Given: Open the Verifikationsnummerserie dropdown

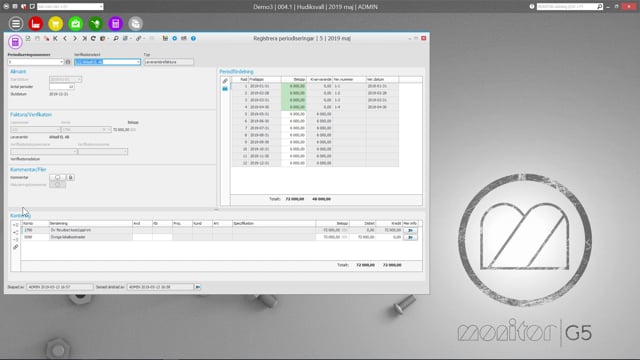Looking at the screenshot, I should (75, 152).
